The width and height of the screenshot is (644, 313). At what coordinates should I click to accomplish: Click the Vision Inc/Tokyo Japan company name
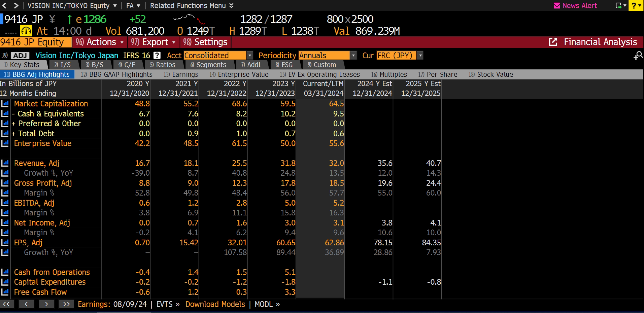[77, 56]
